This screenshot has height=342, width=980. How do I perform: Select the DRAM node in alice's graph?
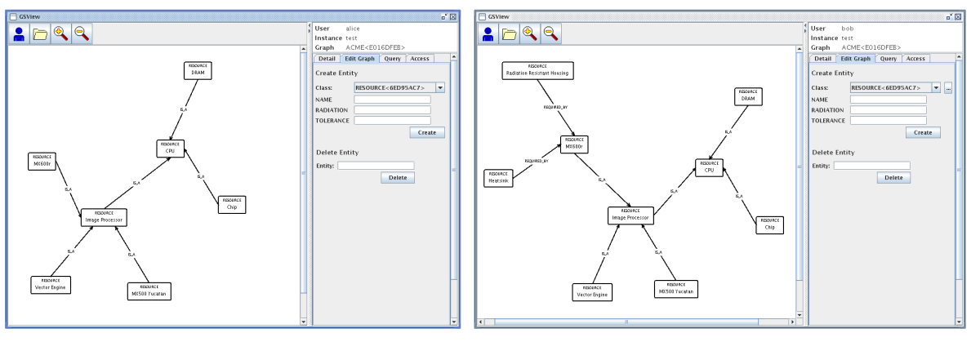pyautogui.click(x=198, y=70)
